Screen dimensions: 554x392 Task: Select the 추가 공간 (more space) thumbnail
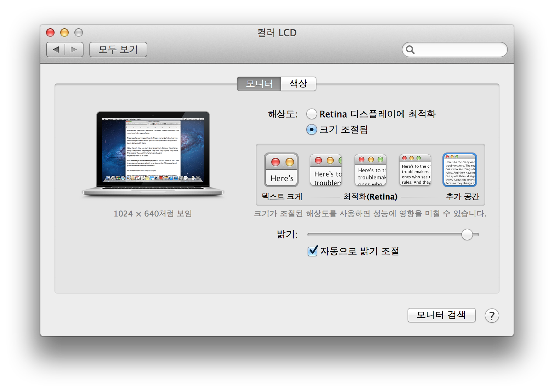point(460,170)
